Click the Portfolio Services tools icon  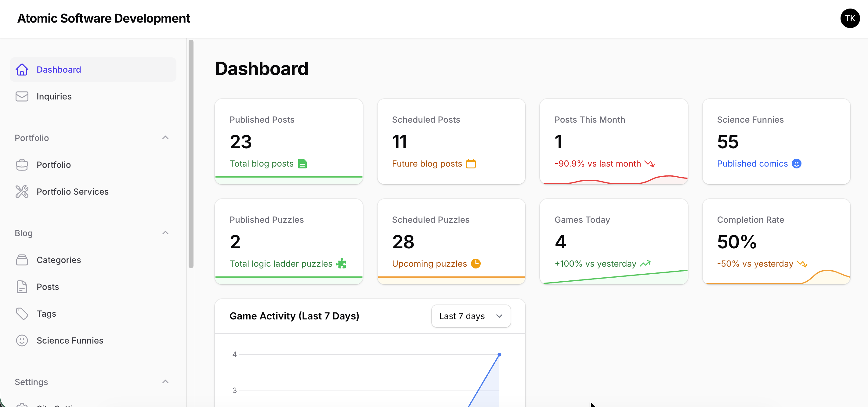coord(22,191)
